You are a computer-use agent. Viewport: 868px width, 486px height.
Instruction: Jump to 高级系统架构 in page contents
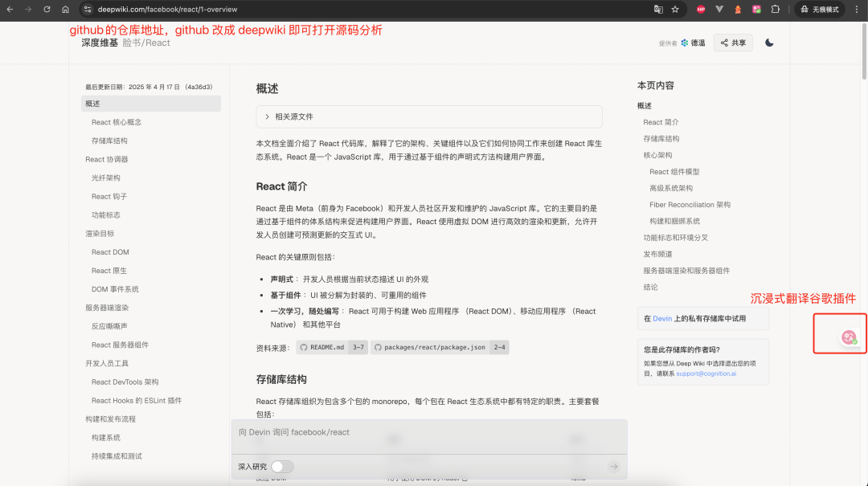671,188
